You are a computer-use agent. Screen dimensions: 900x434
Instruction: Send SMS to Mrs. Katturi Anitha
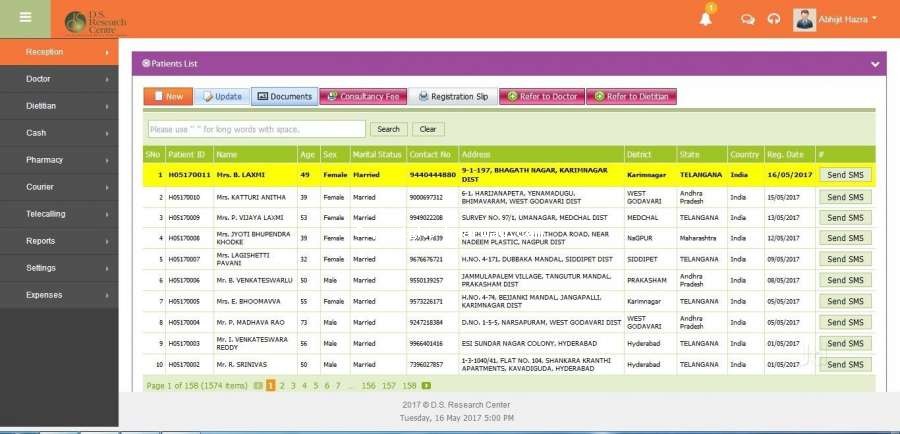(845, 196)
